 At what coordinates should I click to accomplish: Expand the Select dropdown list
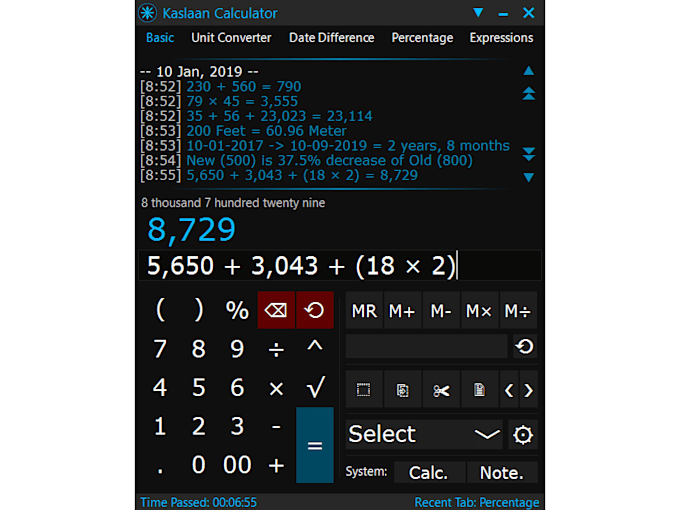424,434
